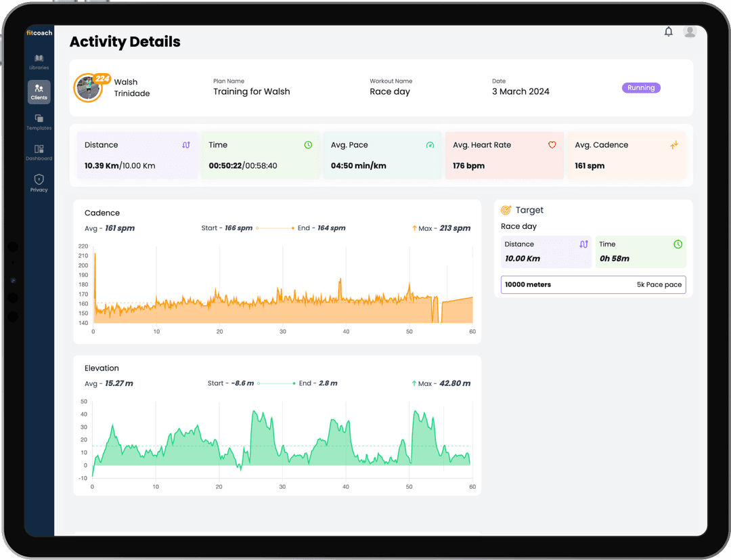Screen dimensions: 731x560
Task: Click the Avg. Pace gauge icon
Action: tap(430, 145)
